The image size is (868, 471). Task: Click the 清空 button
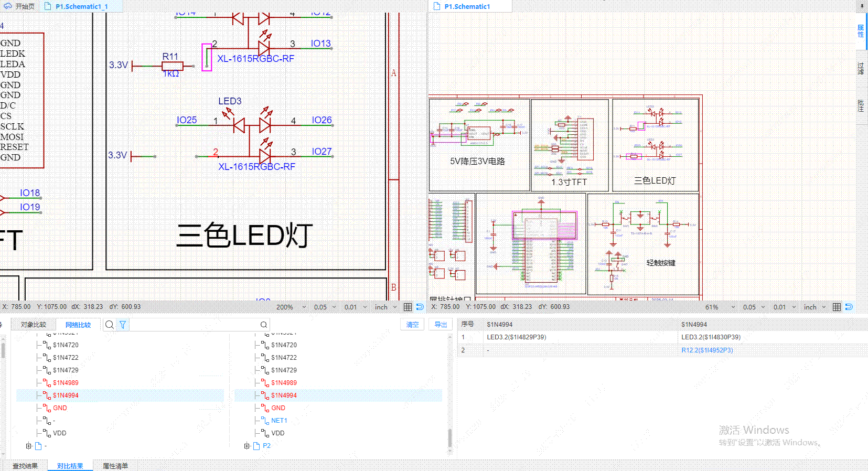(x=413, y=325)
